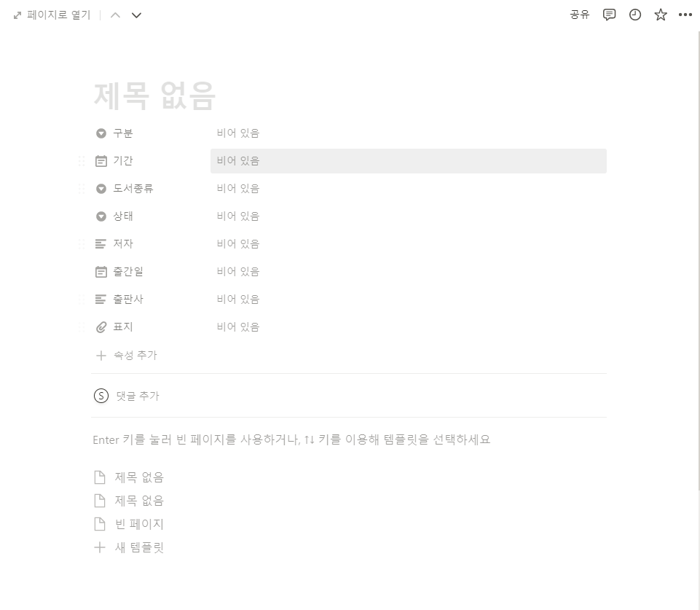Open the 저자 property name
Screen dimensions: 700x610
(123, 244)
